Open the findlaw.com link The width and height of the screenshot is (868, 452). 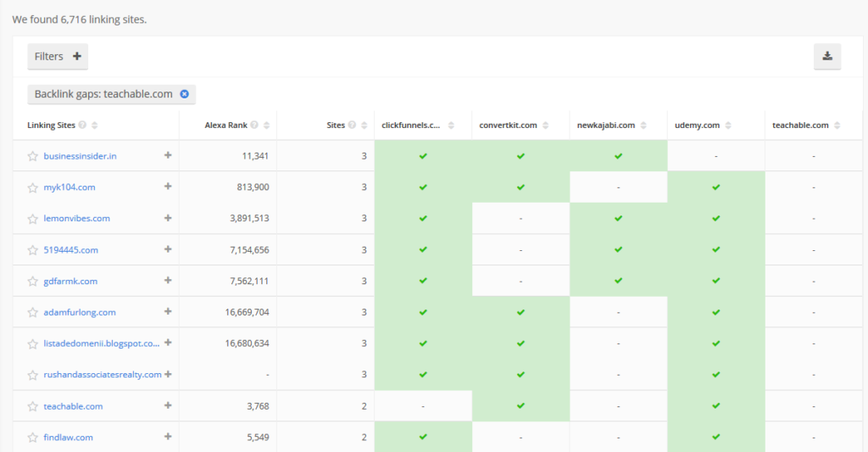68,438
